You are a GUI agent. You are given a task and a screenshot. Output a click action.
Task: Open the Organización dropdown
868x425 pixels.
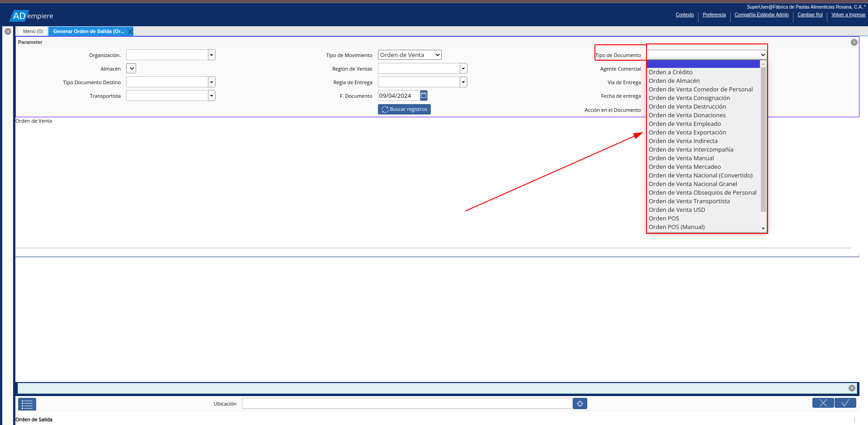pos(212,55)
